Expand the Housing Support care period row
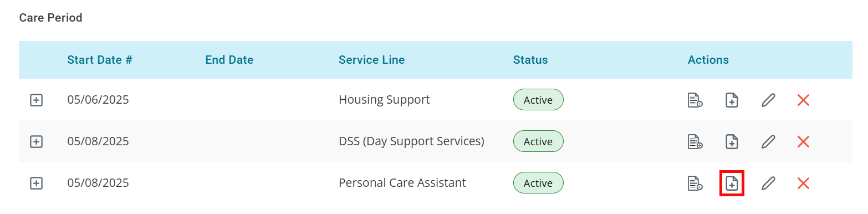This screenshot has height=214, width=868. [x=36, y=100]
